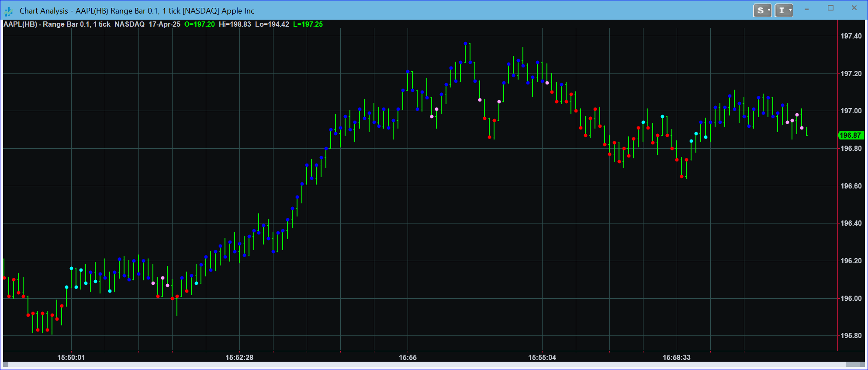Maximize the Chart Analysis window
Viewport: 868px width, 370px height.
tap(830, 8)
